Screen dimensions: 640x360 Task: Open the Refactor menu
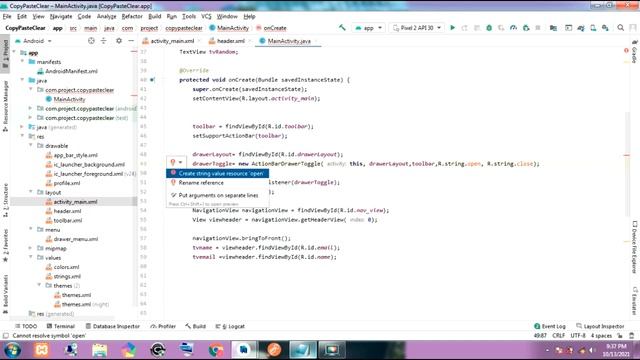[132, 16]
